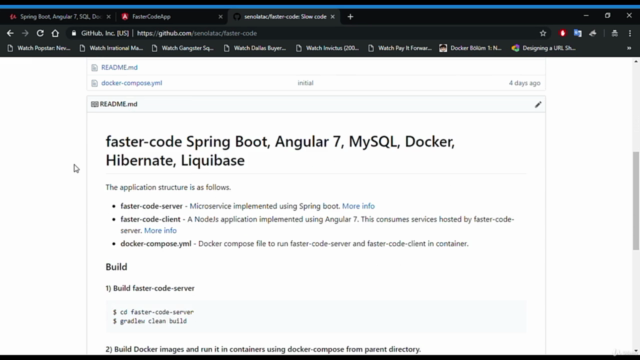Open the translate extension icon

tap(578, 33)
